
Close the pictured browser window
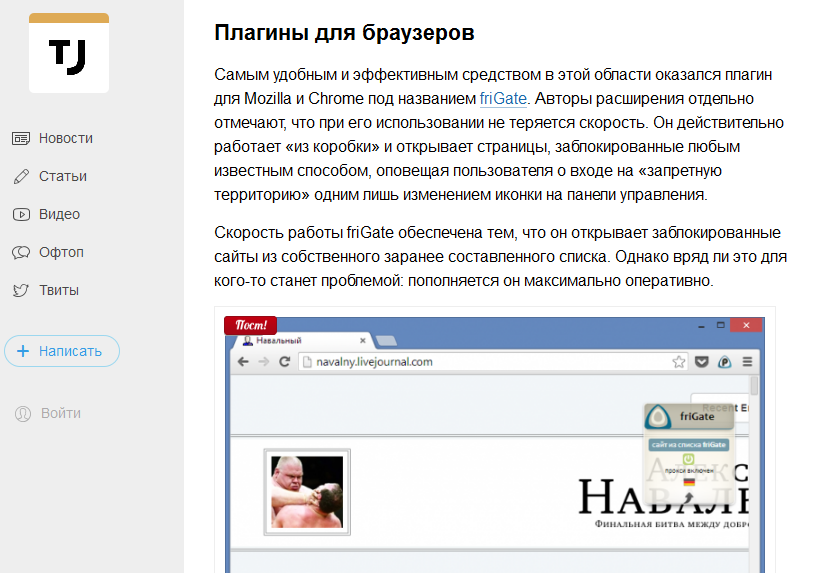point(746,325)
